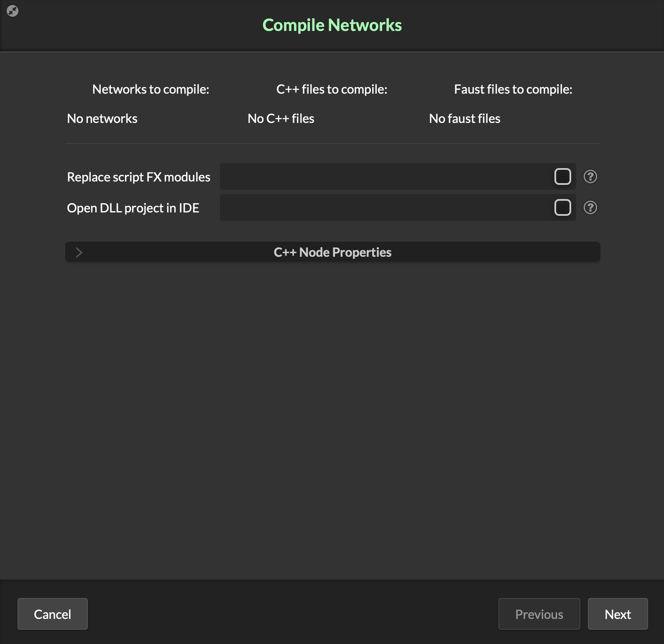Viewport: 664px width, 644px height.
Task: Select the No networks text
Action: coord(102,118)
